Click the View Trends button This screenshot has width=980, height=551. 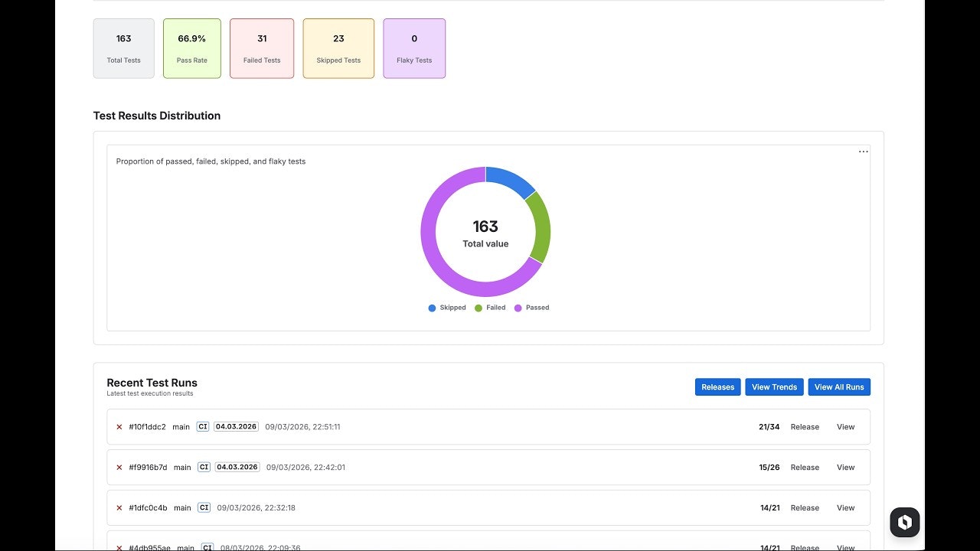(774, 387)
